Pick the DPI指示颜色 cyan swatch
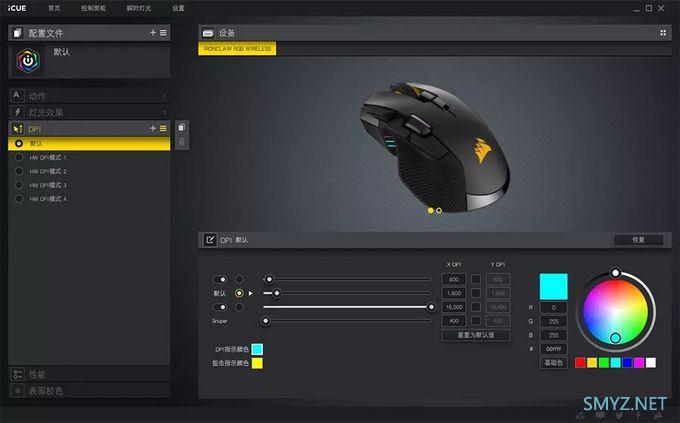The width and height of the screenshot is (680, 423). click(x=257, y=349)
